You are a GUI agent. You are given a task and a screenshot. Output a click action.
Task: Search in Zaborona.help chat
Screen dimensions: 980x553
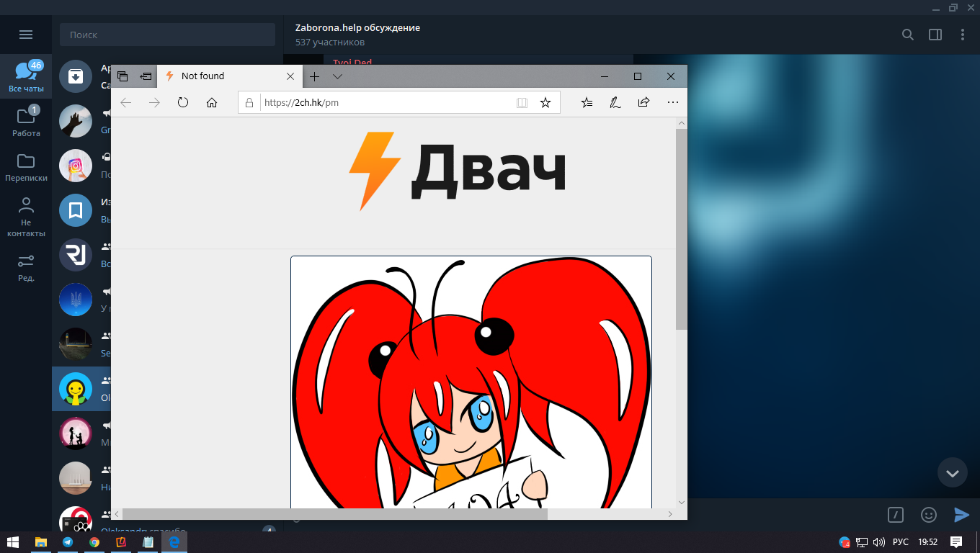click(x=908, y=35)
